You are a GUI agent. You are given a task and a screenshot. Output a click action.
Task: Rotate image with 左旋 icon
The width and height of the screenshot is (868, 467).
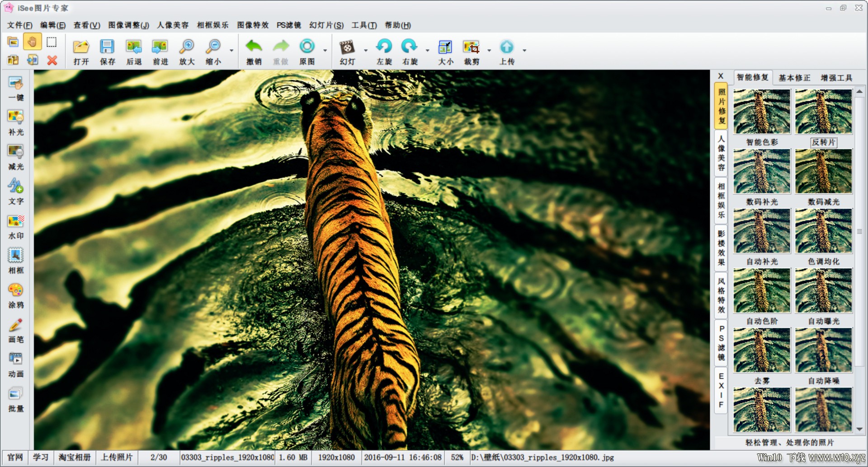coord(384,47)
